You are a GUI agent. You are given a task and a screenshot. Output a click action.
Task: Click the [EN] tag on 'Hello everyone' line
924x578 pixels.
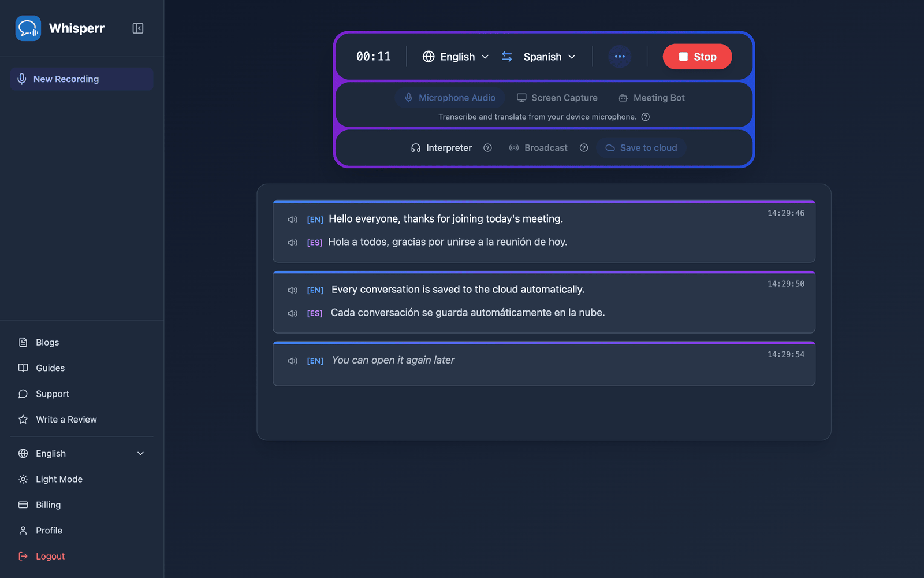(x=315, y=220)
